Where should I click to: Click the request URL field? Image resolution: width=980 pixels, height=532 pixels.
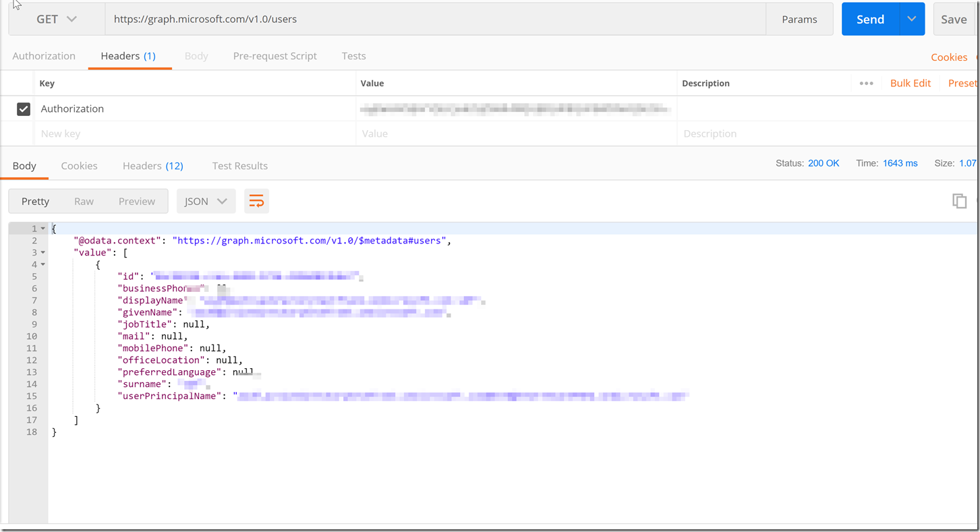pyautogui.click(x=435, y=20)
